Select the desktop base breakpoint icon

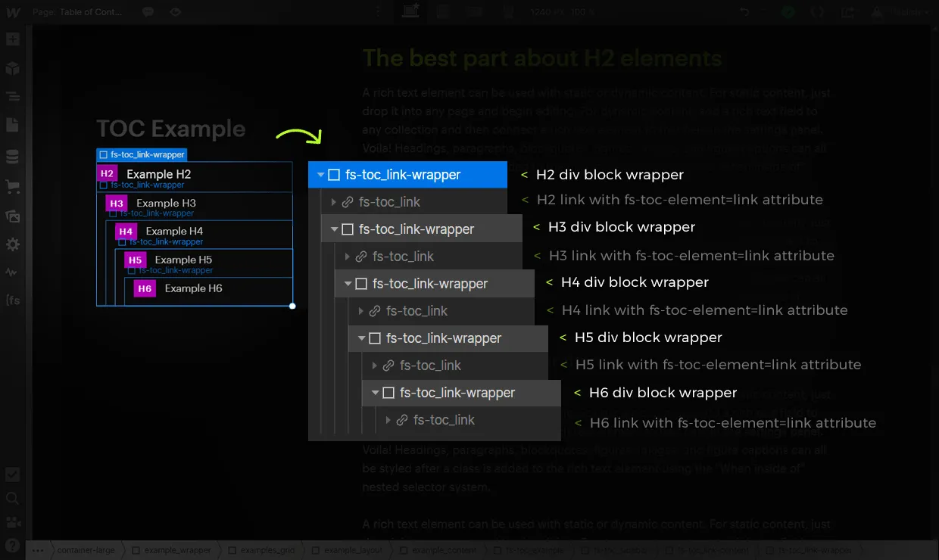(411, 11)
